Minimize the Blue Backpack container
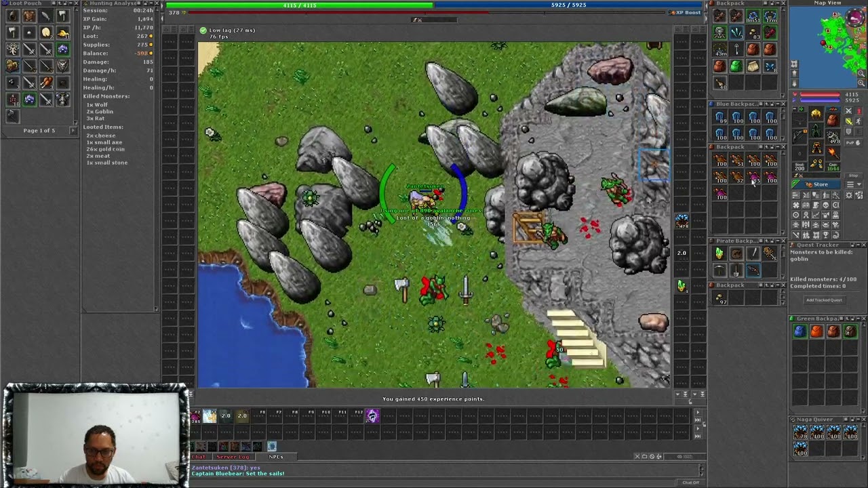 point(778,104)
